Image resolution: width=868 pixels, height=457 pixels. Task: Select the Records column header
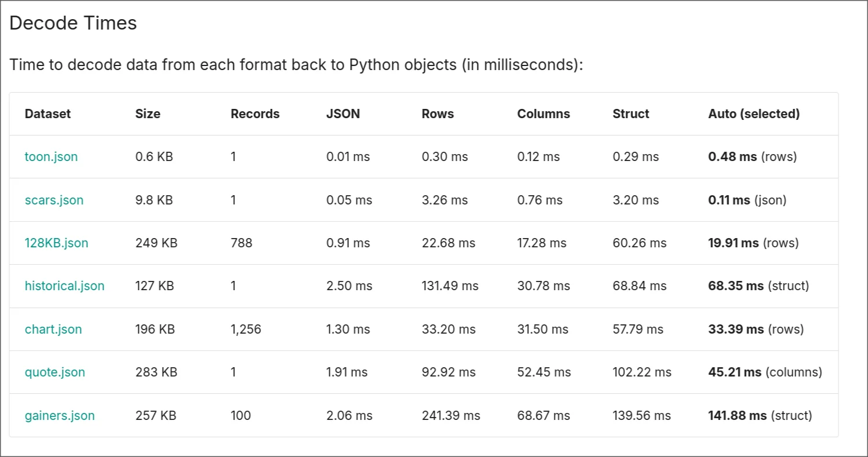(x=255, y=114)
